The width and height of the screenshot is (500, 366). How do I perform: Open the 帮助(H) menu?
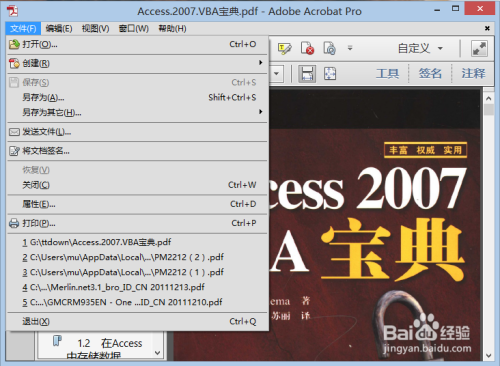(172, 29)
